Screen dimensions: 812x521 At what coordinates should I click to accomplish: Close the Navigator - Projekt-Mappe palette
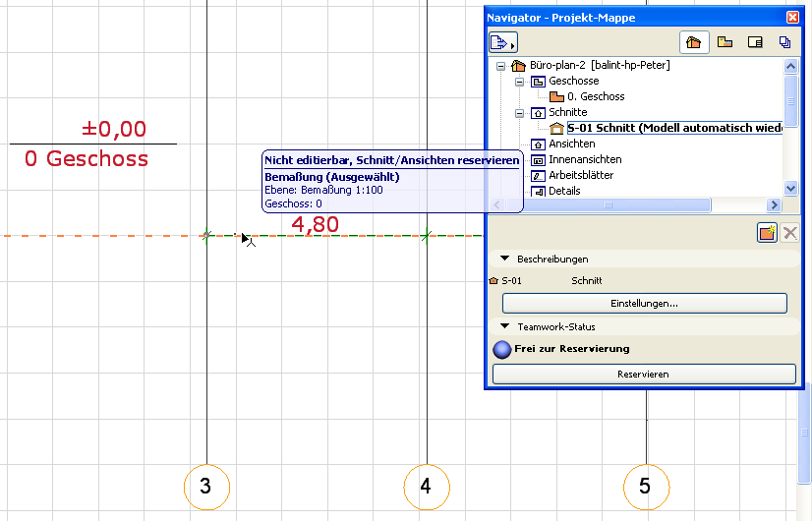(x=792, y=18)
